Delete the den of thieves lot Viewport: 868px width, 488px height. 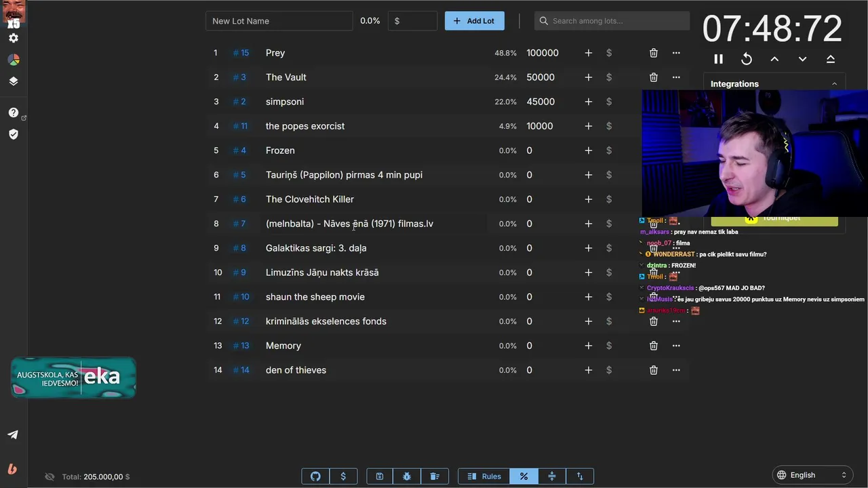point(654,370)
